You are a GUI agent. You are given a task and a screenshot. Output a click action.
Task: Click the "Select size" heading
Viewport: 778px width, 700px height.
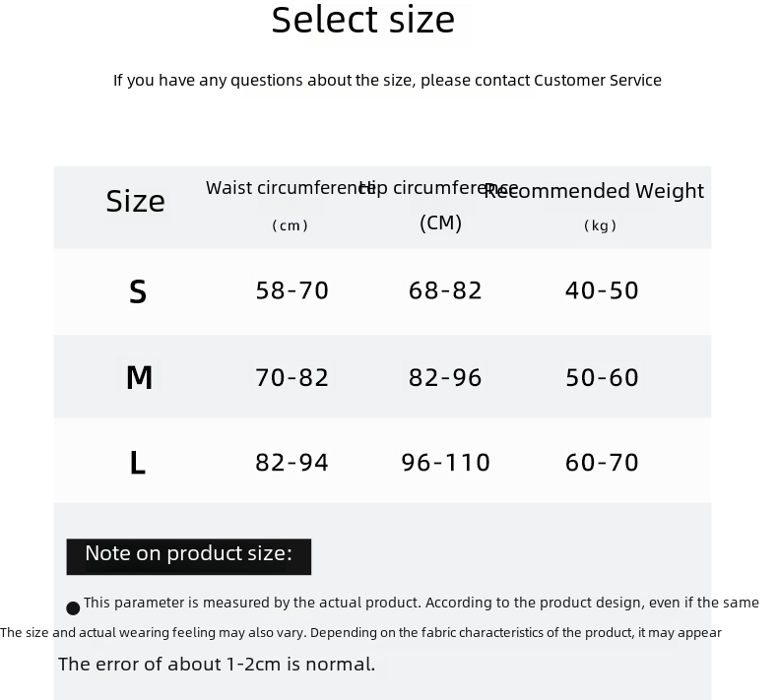(x=362, y=21)
